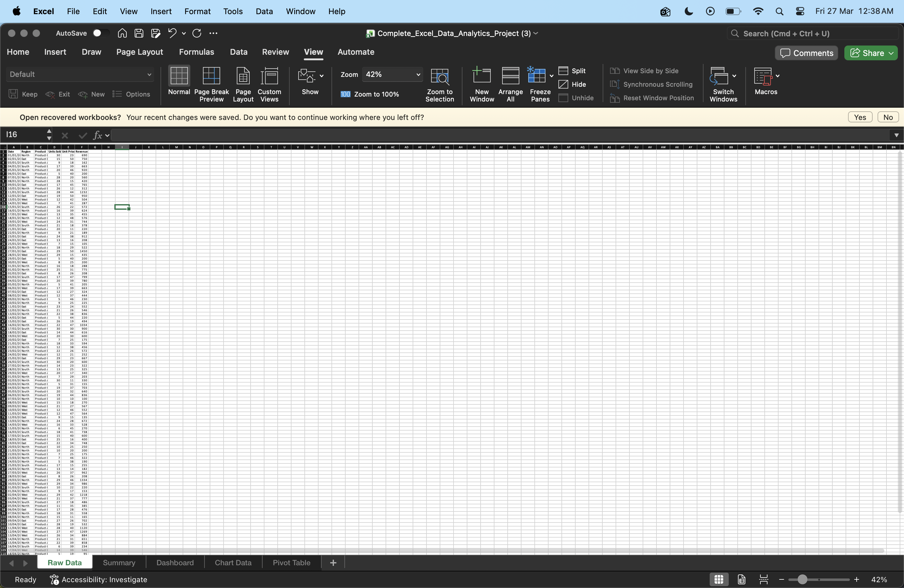Viewport: 904px width, 588px height.
Task: Click the Home icon in title bar
Action: (x=122, y=34)
